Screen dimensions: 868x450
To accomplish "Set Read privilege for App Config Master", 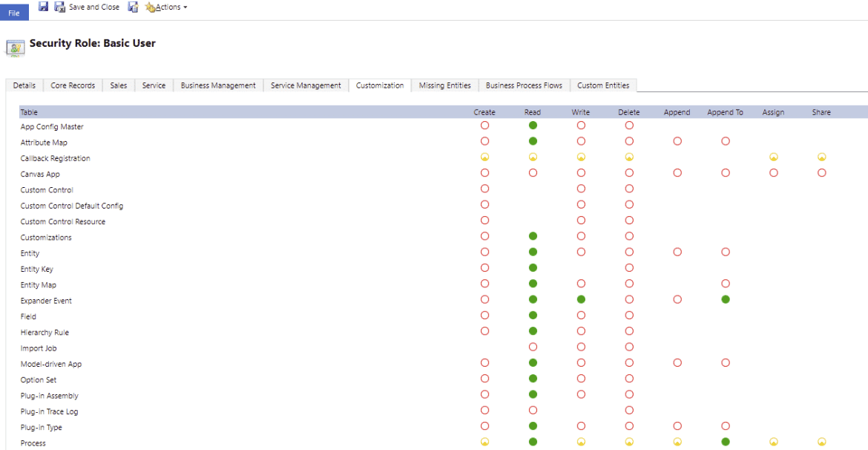I will pos(533,125).
